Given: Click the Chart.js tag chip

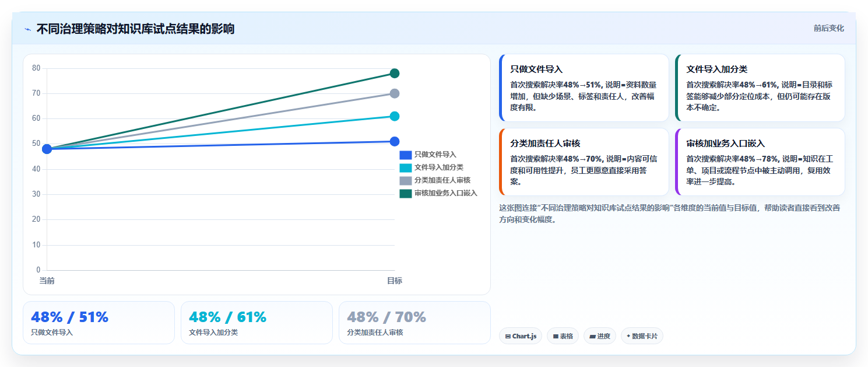Looking at the screenshot, I should pyautogui.click(x=521, y=336).
